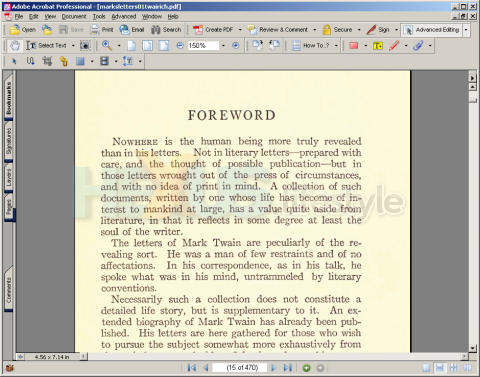Open the Tools menu

pyautogui.click(x=99, y=16)
